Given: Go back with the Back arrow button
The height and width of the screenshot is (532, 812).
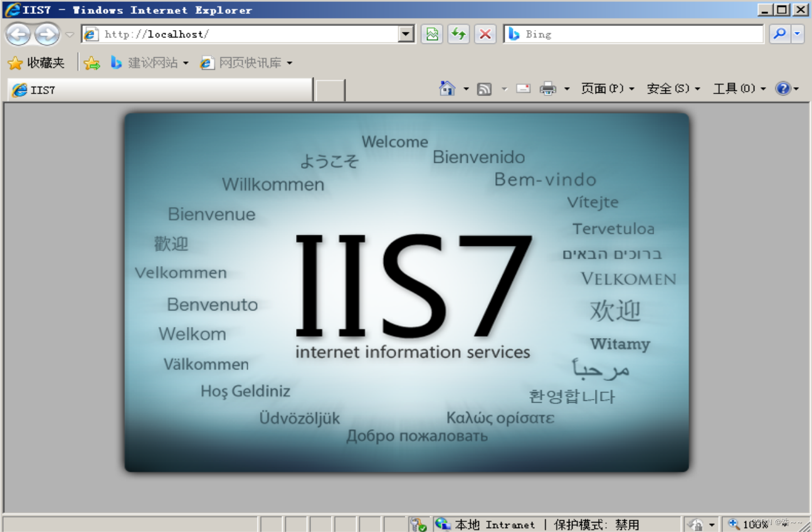Looking at the screenshot, I should (x=18, y=34).
